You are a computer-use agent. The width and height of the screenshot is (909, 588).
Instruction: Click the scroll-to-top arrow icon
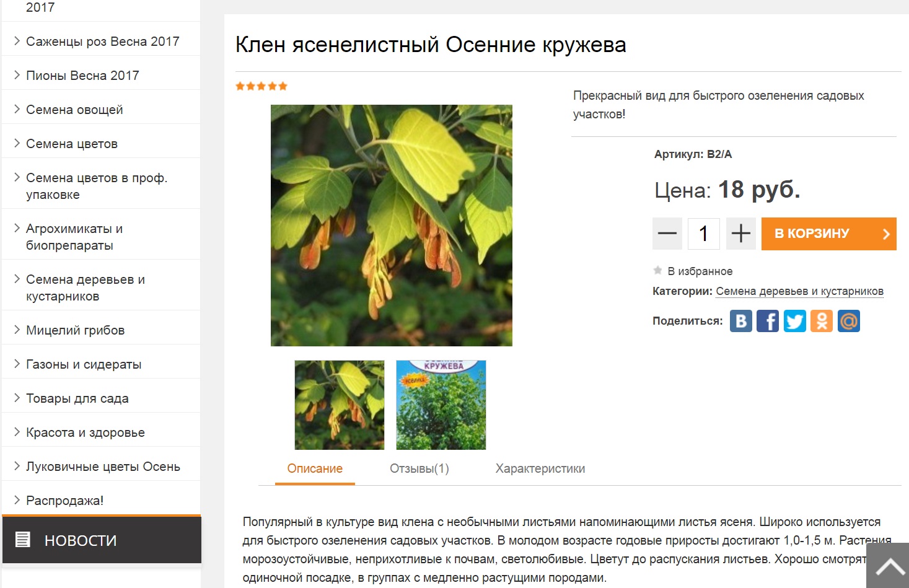pos(889,566)
